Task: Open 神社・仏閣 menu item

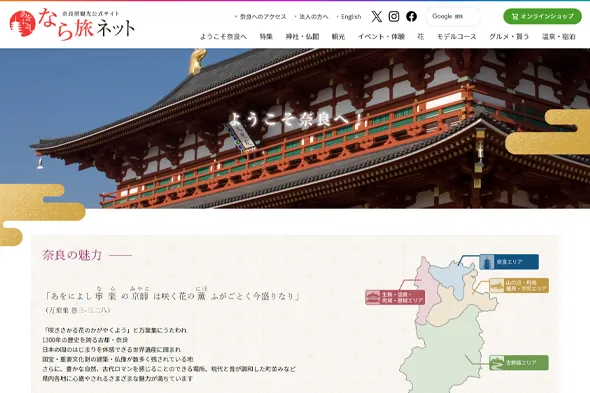Action: point(302,37)
